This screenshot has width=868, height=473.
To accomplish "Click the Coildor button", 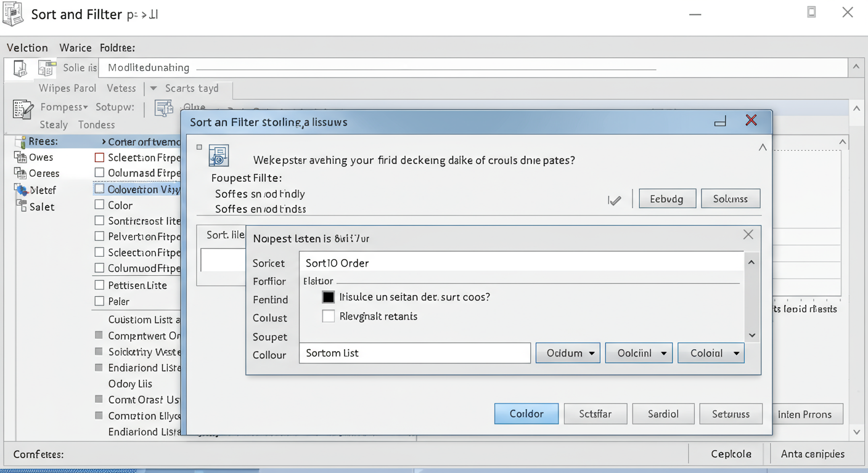I will tap(526, 414).
